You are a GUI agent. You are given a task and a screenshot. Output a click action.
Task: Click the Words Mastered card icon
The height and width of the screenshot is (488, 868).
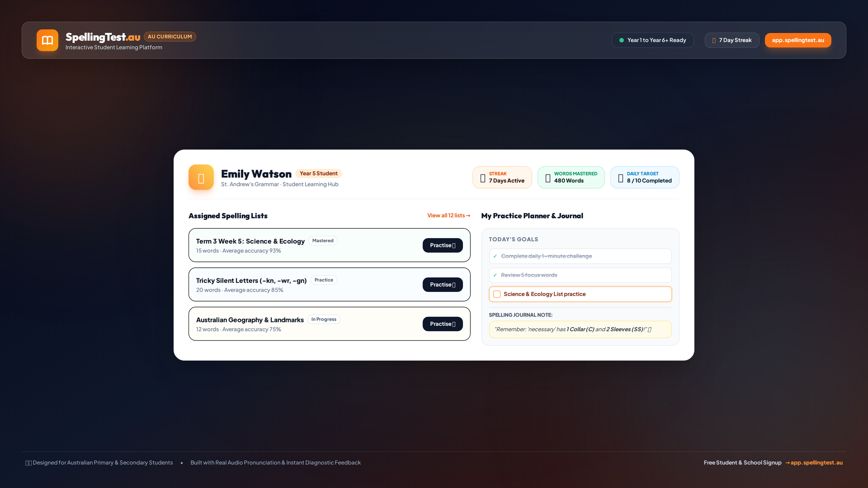point(548,178)
